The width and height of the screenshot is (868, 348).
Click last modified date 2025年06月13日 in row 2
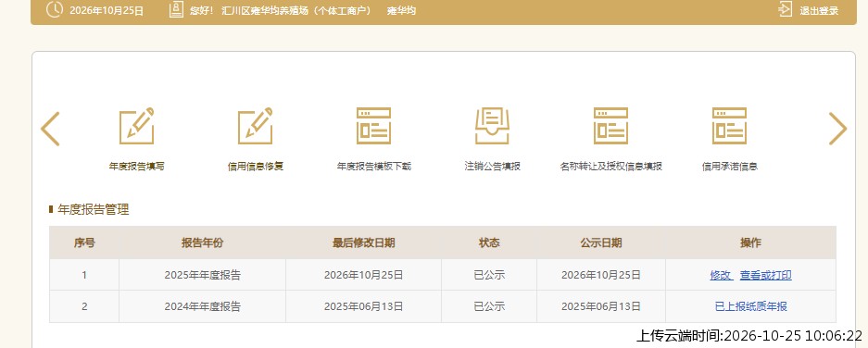(x=364, y=306)
